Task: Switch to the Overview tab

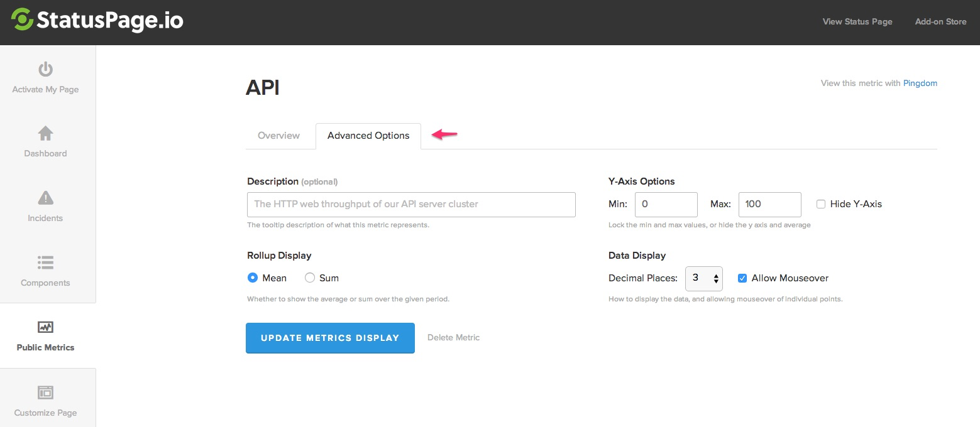Action: 278,136
